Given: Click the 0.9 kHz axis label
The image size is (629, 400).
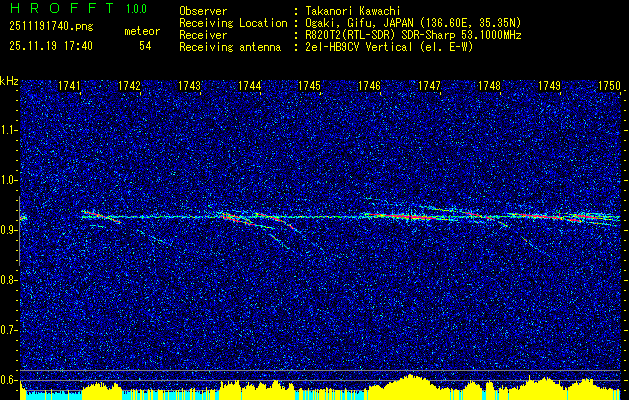Looking at the screenshot, I should 9,230.
